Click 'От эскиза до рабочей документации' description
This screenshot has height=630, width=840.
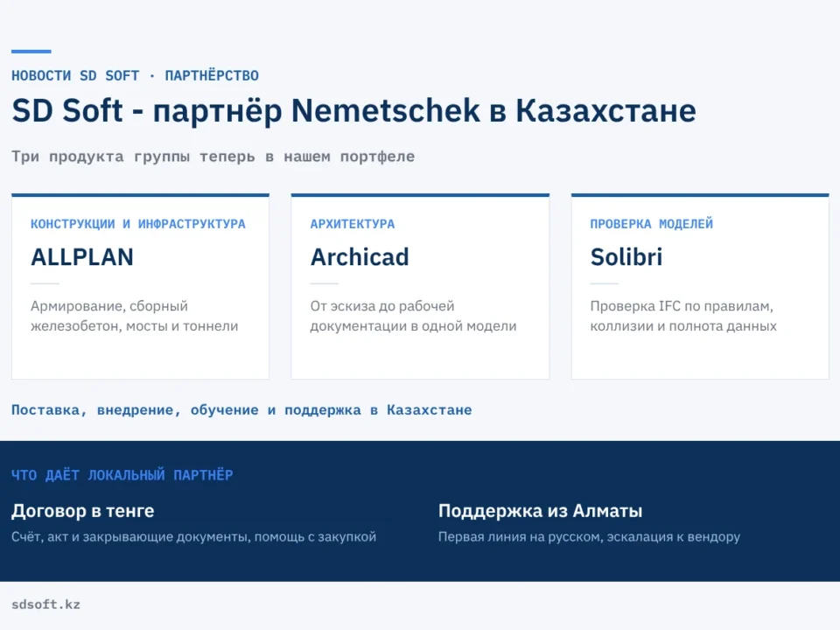[x=414, y=316]
